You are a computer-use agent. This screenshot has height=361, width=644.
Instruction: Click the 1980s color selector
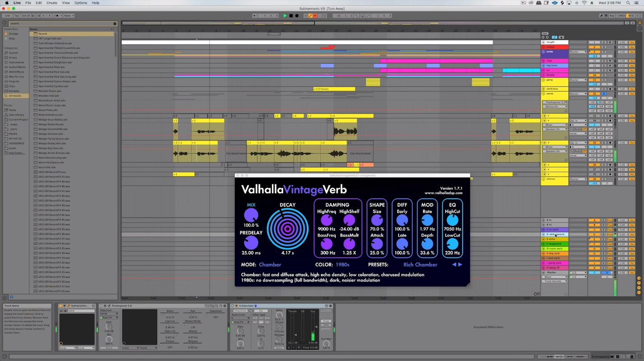click(341, 265)
